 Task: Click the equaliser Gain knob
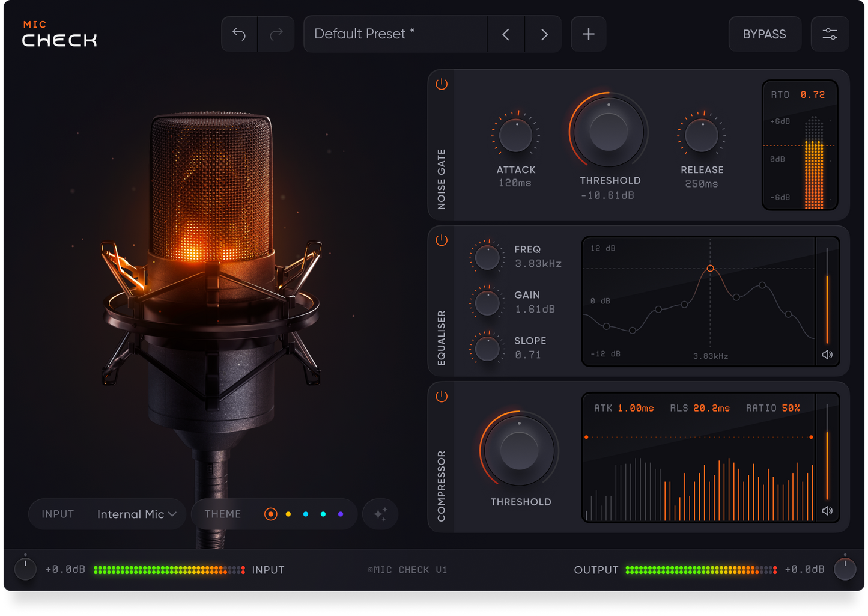point(487,302)
